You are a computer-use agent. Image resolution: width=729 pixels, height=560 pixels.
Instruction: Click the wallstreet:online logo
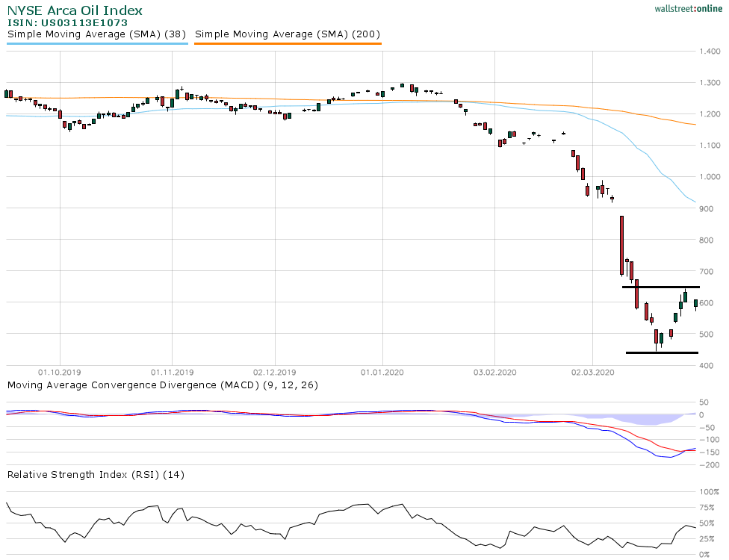pos(683,8)
